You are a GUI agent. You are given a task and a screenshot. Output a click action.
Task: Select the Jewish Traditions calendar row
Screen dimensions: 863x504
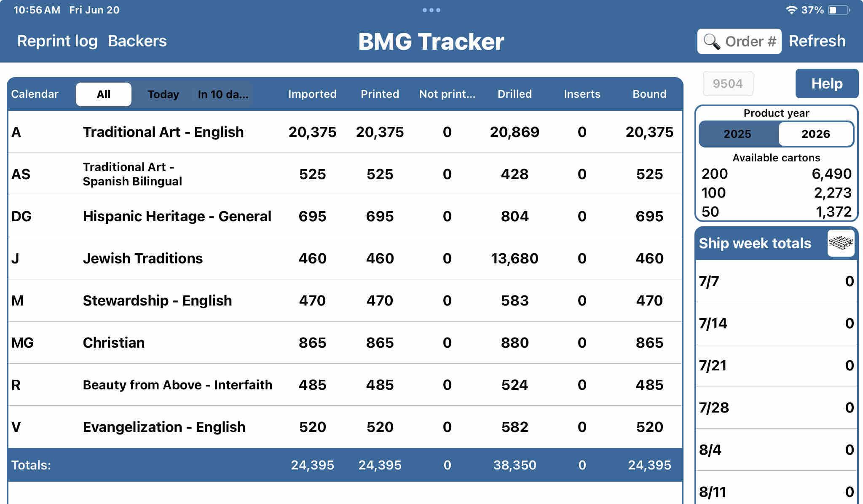(142, 258)
